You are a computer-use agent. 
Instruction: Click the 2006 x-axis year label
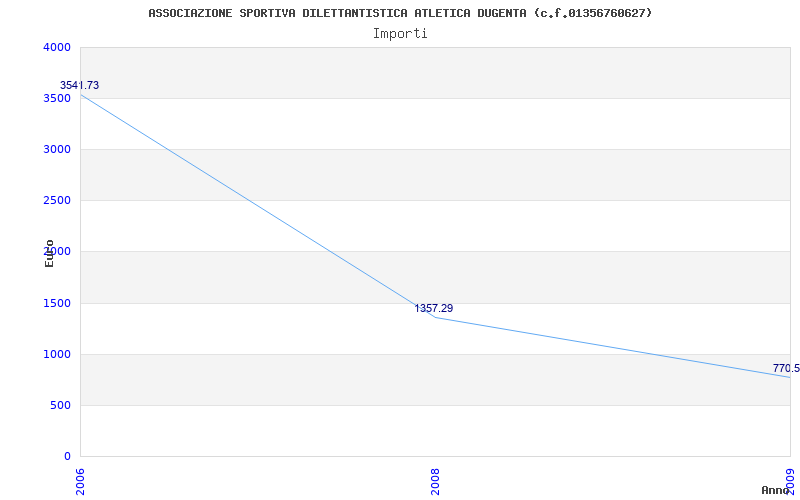pyautogui.click(x=80, y=482)
